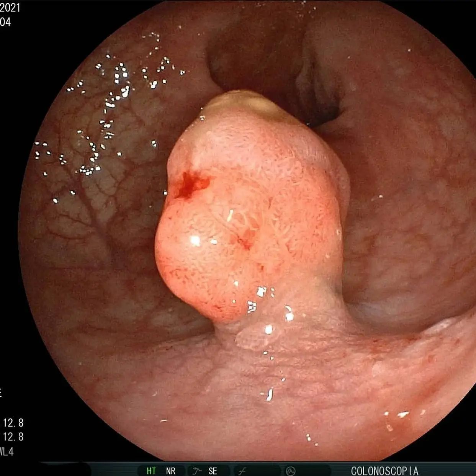476x476 pixels.
Task: Click the small red erosion near polyp center
Action: pyautogui.click(x=244, y=242)
